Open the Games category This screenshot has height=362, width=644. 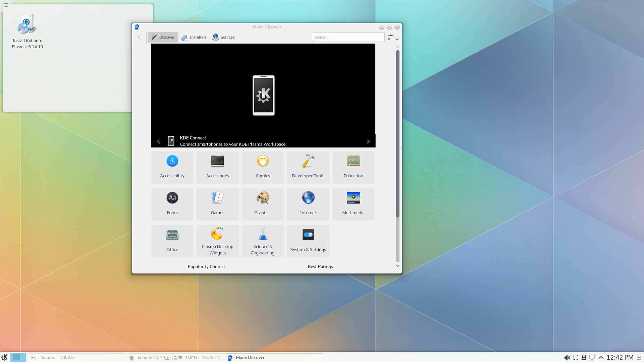tap(217, 204)
